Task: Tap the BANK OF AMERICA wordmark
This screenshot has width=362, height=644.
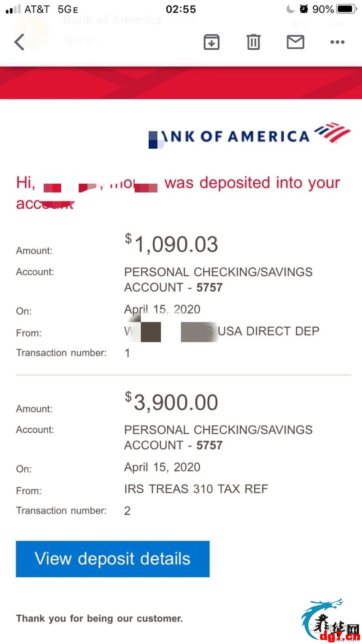Action: point(229,137)
